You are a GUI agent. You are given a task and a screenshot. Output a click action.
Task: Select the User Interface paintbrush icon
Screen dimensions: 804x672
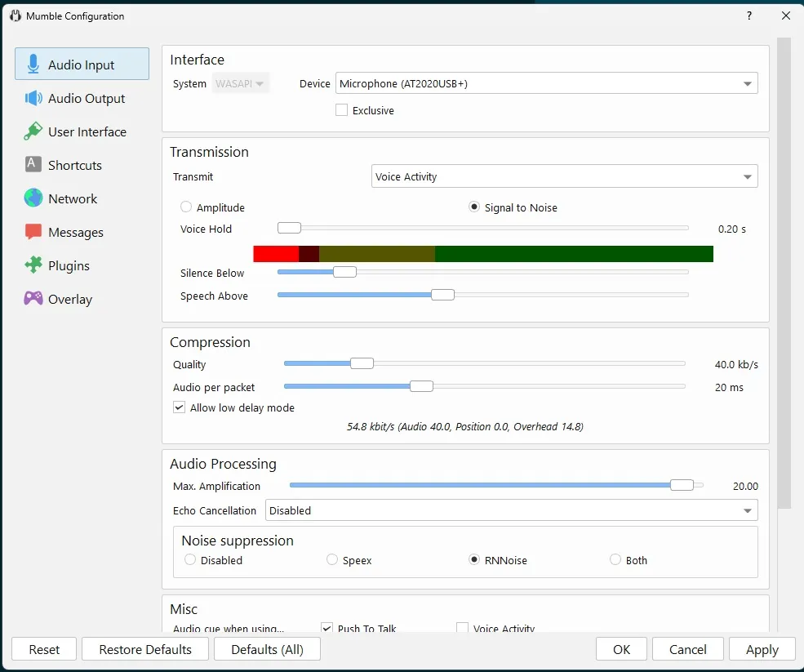[x=33, y=131]
